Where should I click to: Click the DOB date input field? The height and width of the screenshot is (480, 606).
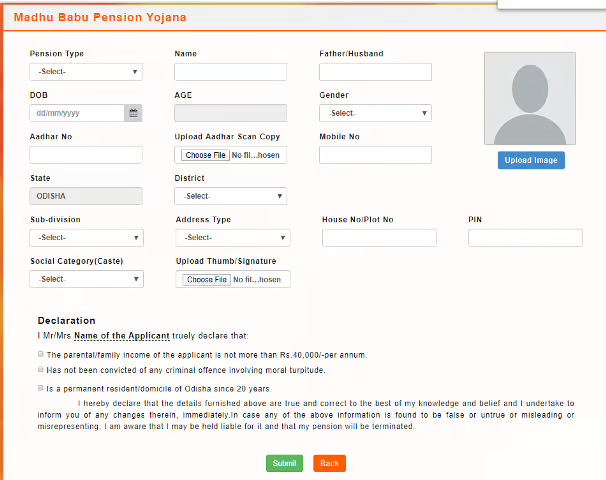pos(77,113)
